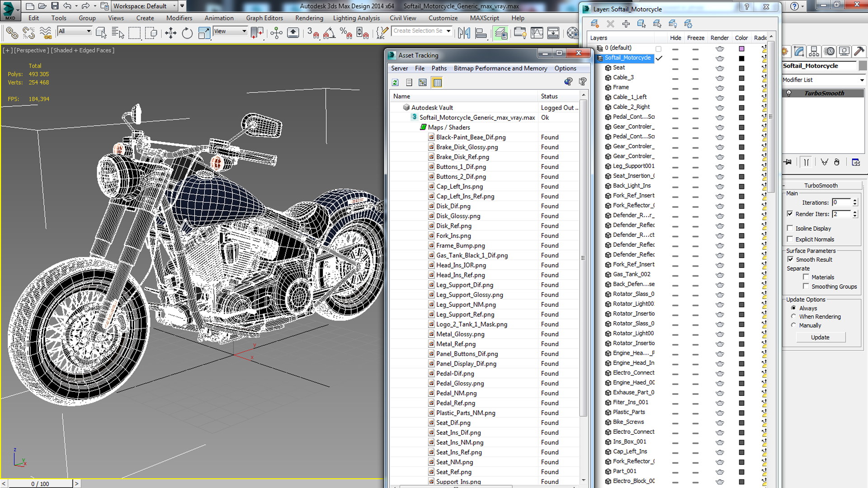
Task: Select the Move tool in toolbar
Action: (170, 33)
